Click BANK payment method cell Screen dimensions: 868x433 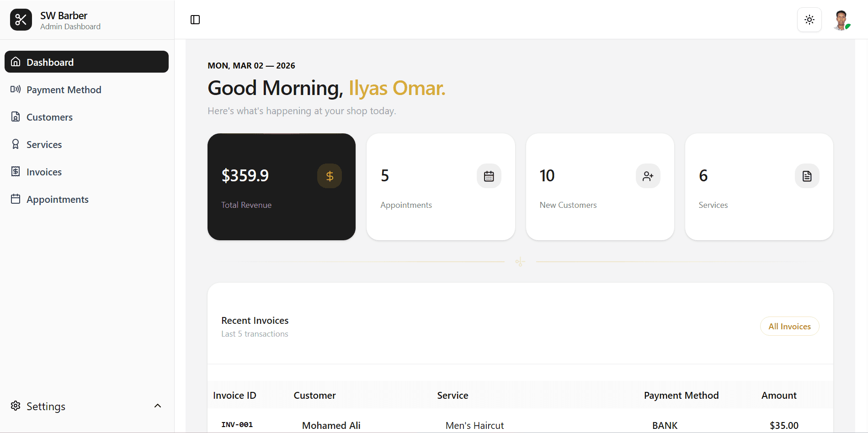665,426
